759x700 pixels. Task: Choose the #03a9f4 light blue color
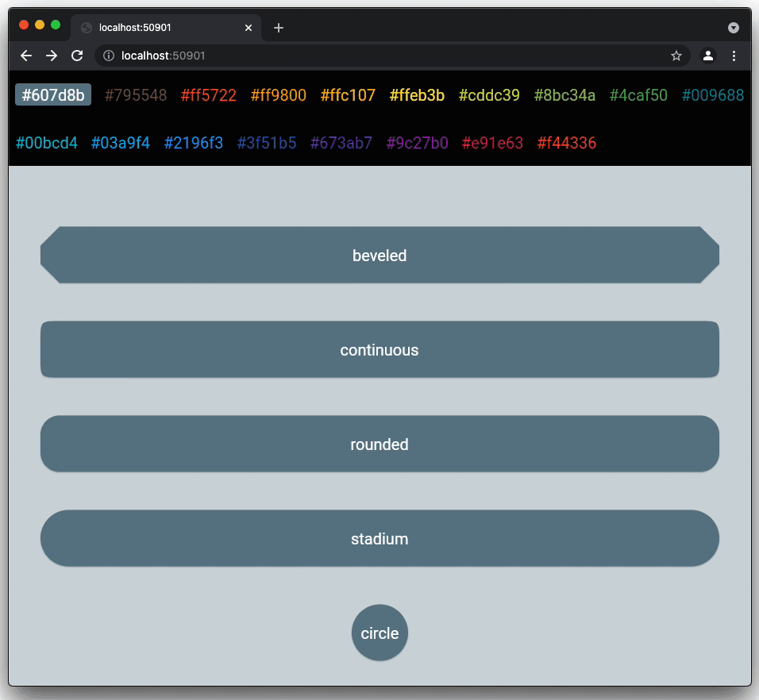(x=121, y=143)
